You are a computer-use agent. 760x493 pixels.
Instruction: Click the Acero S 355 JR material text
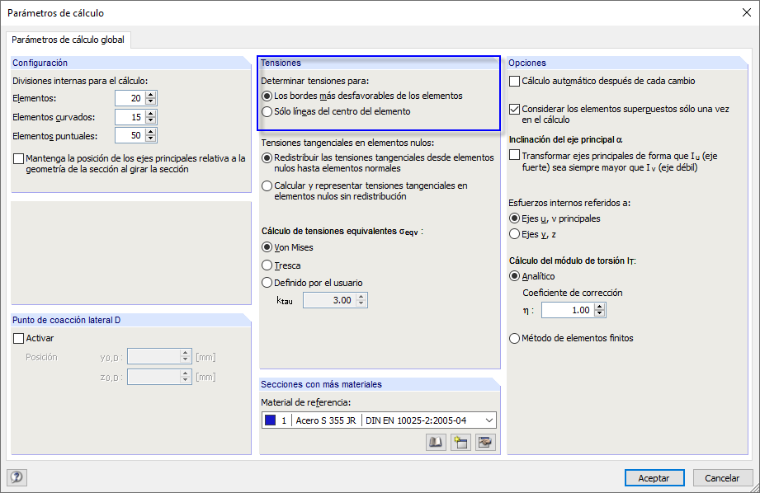click(326, 421)
